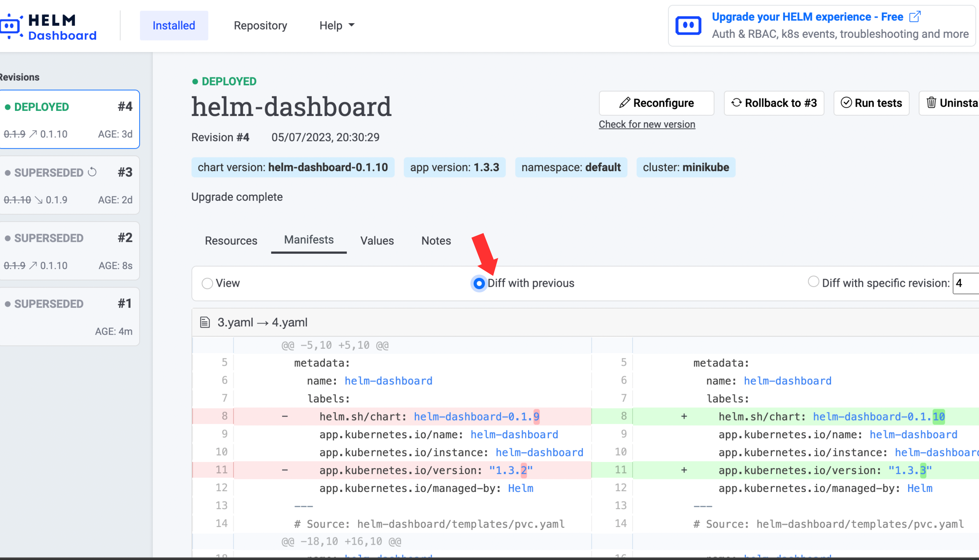Select the Diff with previous radio button
This screenshot has width=979, height=560.
[x=479, y=283]
